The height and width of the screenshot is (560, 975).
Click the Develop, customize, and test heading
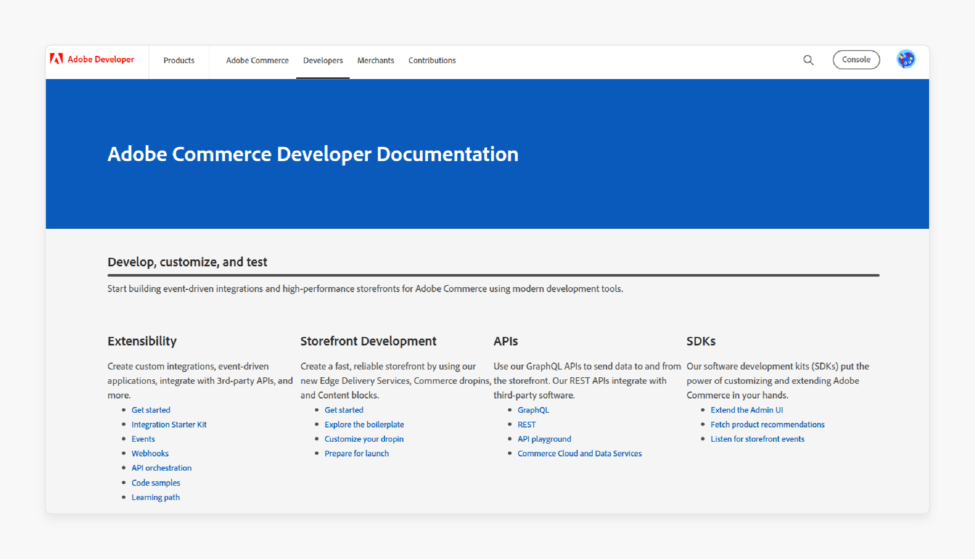tap(187, 262)
